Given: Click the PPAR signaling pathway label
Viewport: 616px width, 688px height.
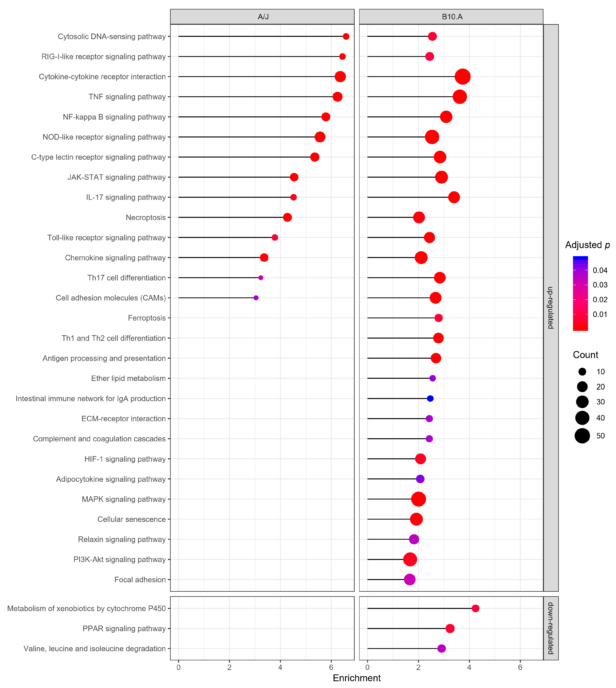Looking at the screenshot, I should [x=124, y=628].
